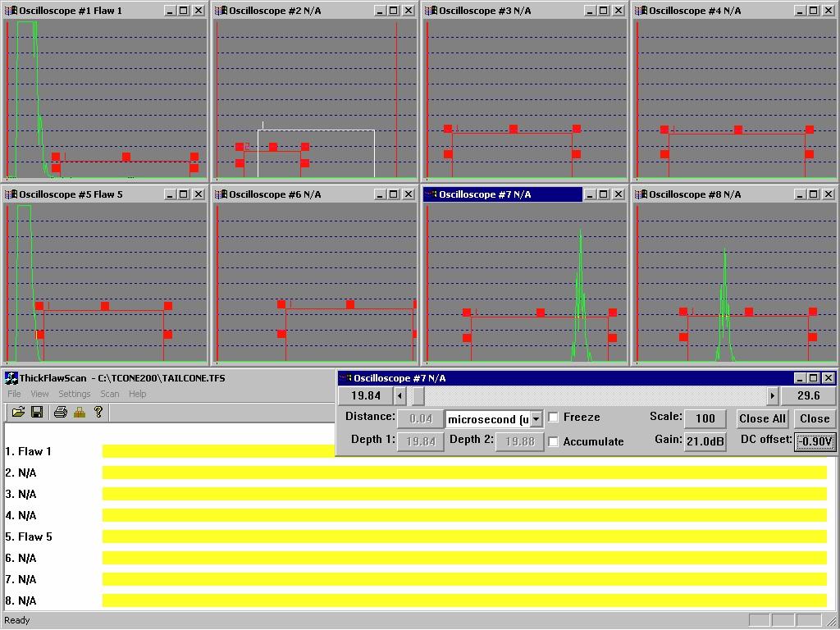Click the brown icon between Print and Help
Screen dimensions: 840x630
click(80, 412)
